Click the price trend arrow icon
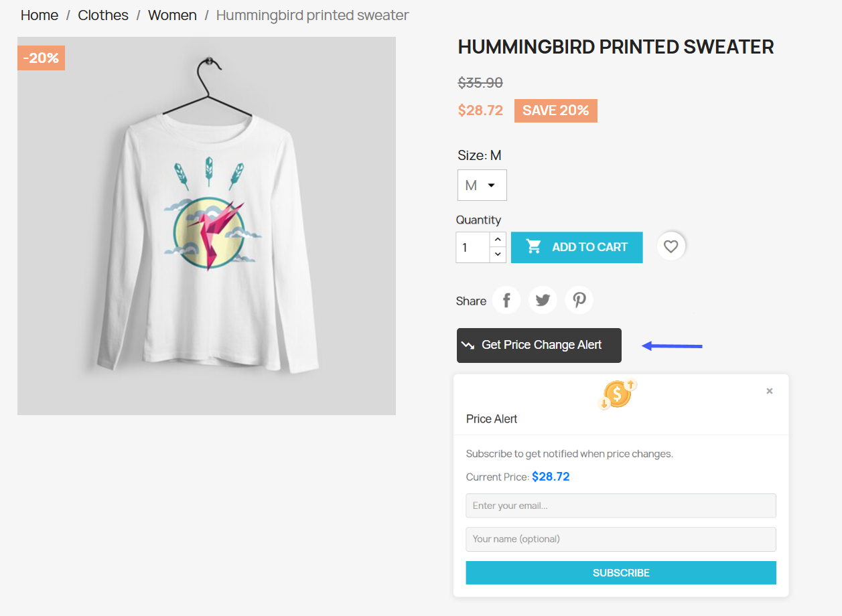The height and width of the screenshot is (616, 842). pyautogui.click(x=468, y=345)
